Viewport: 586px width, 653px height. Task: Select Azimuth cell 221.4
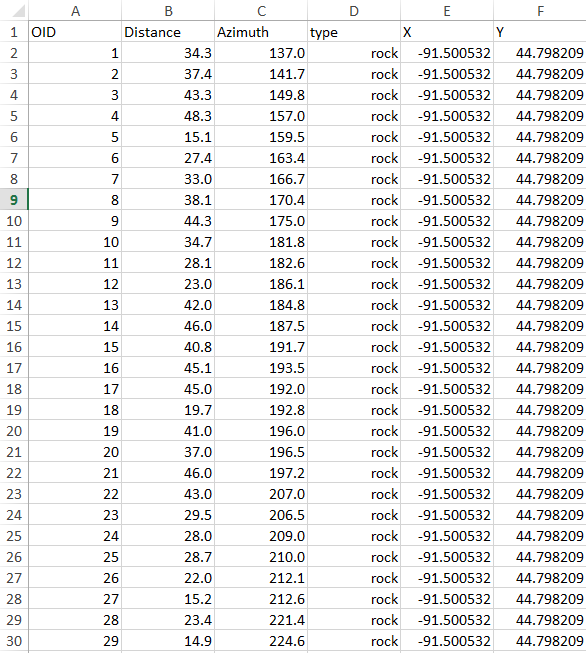click(x=261, y=620)
